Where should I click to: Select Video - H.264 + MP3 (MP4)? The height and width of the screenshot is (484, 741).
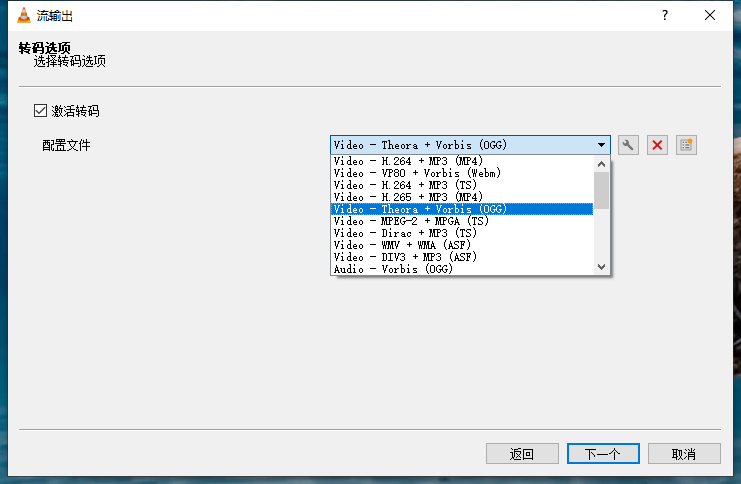(462, 161)
